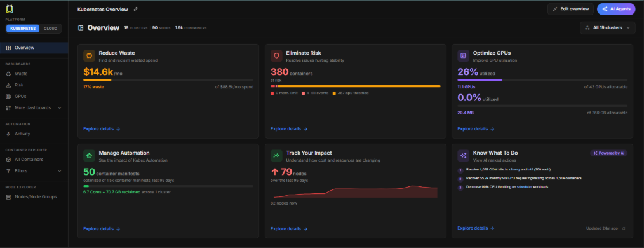Click Explore details in Eliminate Risk card
The image size is (644, 248).
pos(289,128)
